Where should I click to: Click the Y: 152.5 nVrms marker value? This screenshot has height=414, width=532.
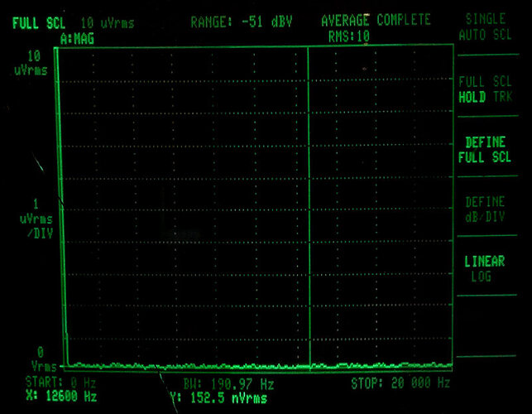218,398
